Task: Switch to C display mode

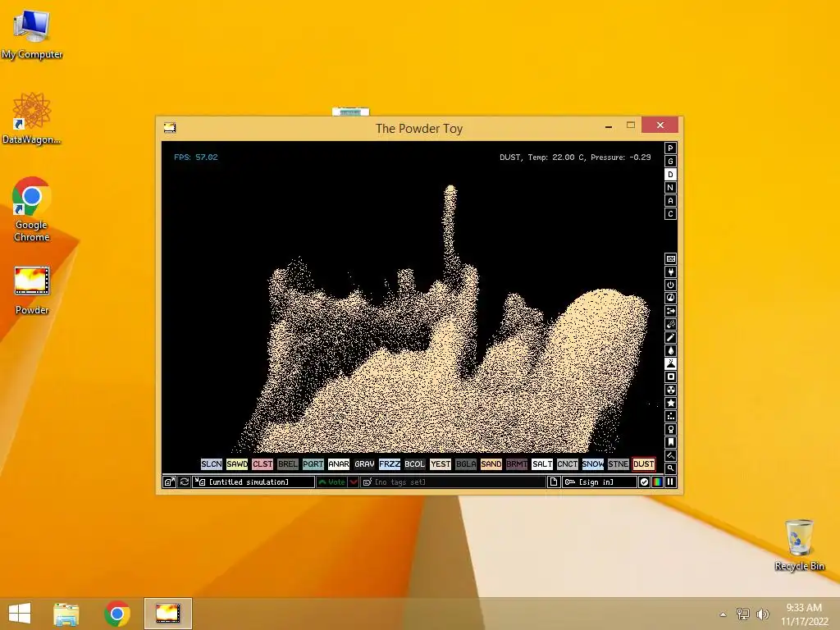Action: tap(670, 214)
